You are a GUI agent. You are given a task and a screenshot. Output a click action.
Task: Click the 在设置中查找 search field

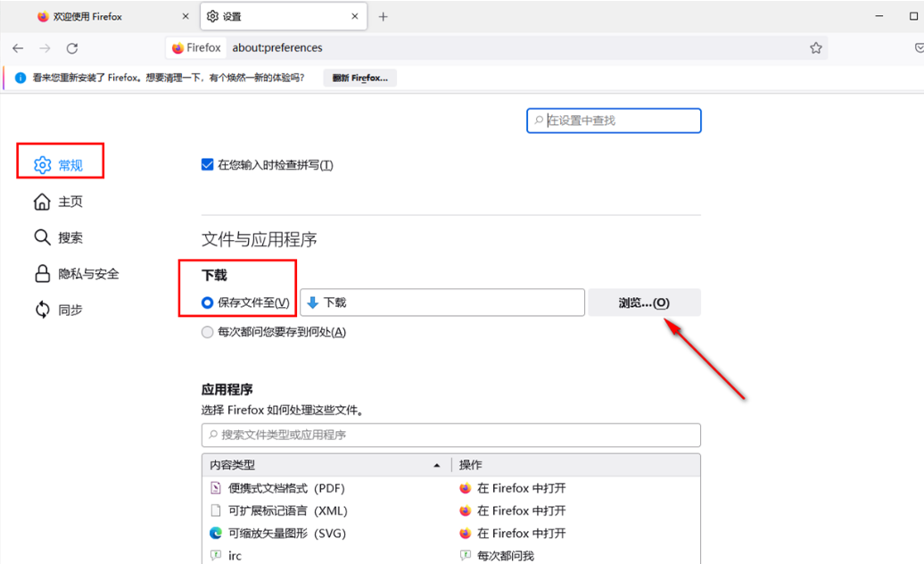[x=614, y=120]
